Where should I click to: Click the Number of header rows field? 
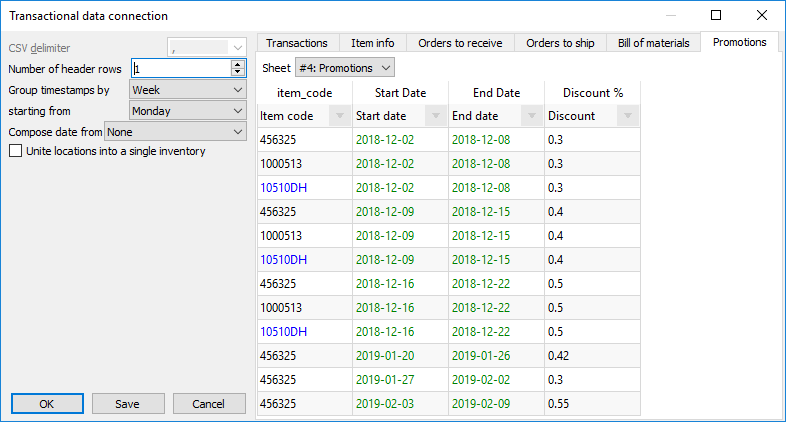coord(180,68)
